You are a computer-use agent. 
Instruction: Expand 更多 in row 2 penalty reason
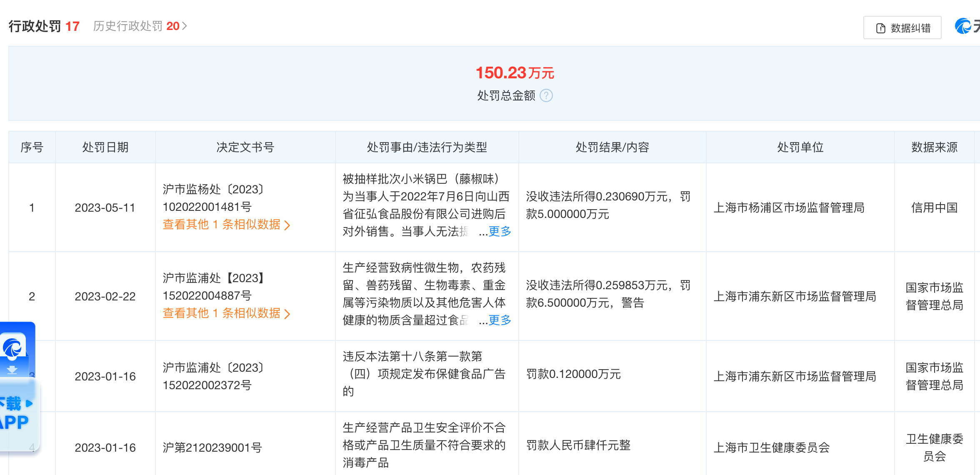tap(500, 320)
